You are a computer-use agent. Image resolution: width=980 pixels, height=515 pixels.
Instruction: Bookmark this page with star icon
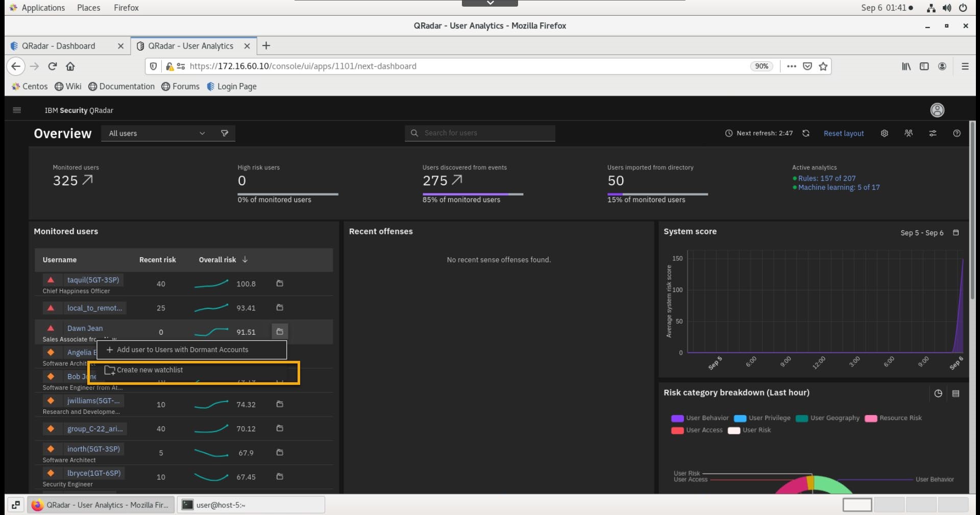tap(823, 66)
